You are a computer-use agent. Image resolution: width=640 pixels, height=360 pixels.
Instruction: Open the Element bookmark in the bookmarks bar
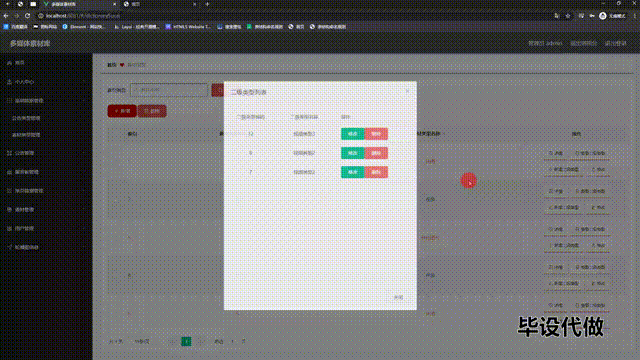click(x=84, y=27)
